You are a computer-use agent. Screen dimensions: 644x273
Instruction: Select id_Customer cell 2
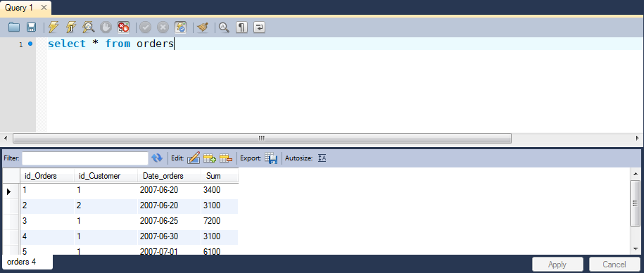point(106,205)
